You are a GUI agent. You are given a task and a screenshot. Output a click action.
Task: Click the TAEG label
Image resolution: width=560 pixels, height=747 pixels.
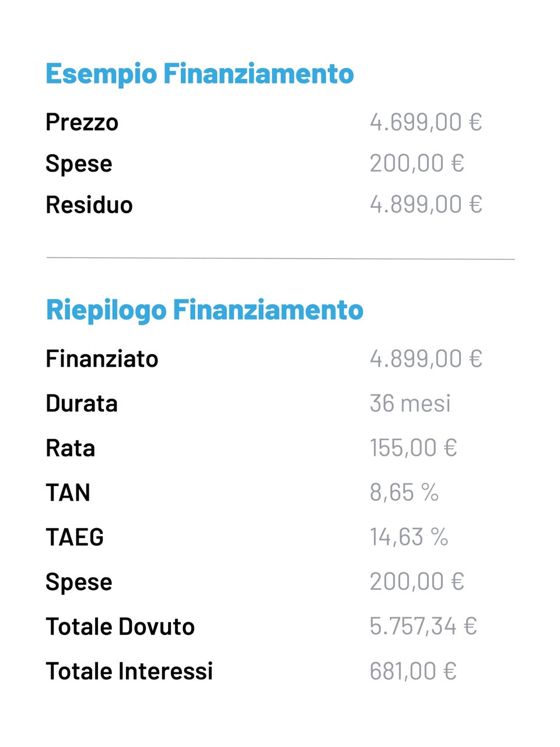coord(75,537)
